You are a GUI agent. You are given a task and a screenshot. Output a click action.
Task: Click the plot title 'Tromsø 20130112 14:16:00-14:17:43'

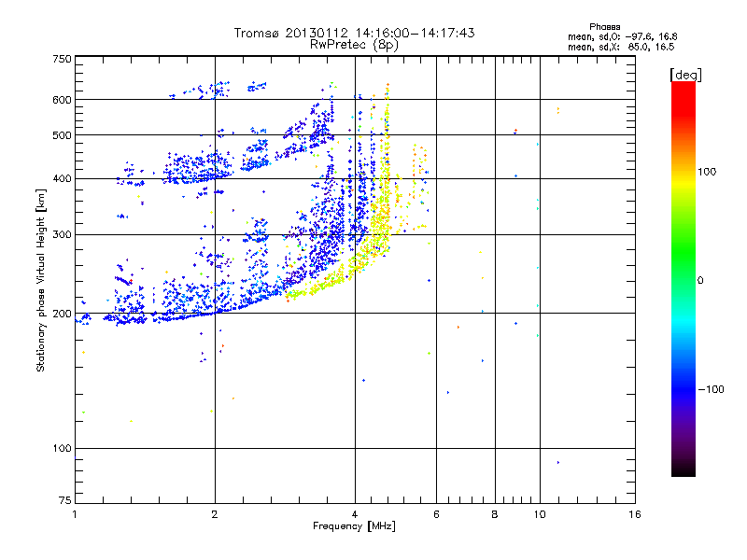click(354, 33)
